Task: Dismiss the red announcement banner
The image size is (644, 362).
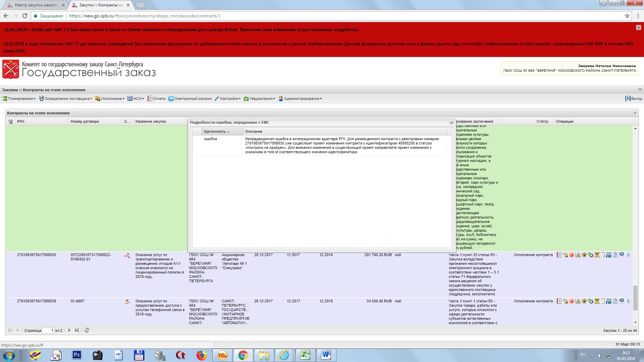Action: [638, 27]
